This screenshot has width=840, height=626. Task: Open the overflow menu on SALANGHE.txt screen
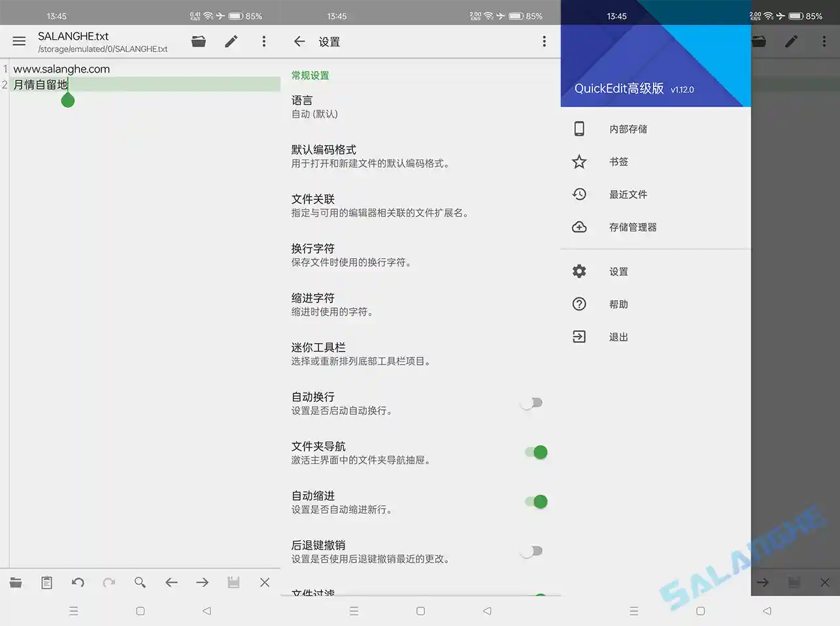(x=264, y=41)
